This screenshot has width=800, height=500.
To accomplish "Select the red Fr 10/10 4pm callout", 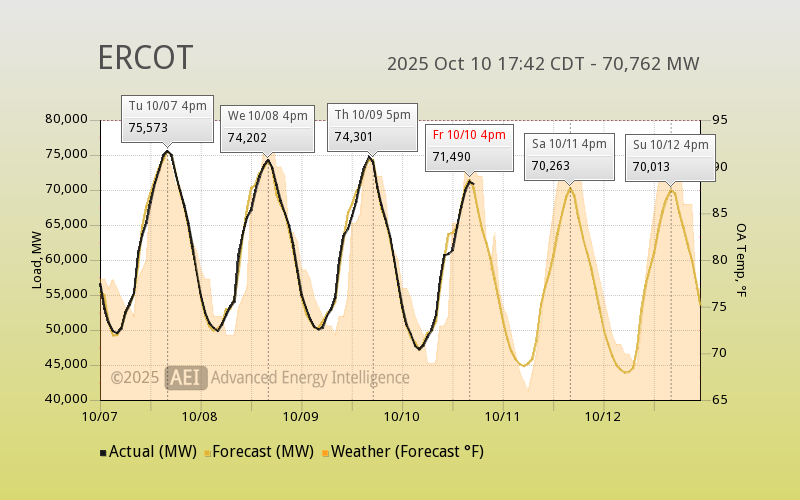I will [469, 146].
